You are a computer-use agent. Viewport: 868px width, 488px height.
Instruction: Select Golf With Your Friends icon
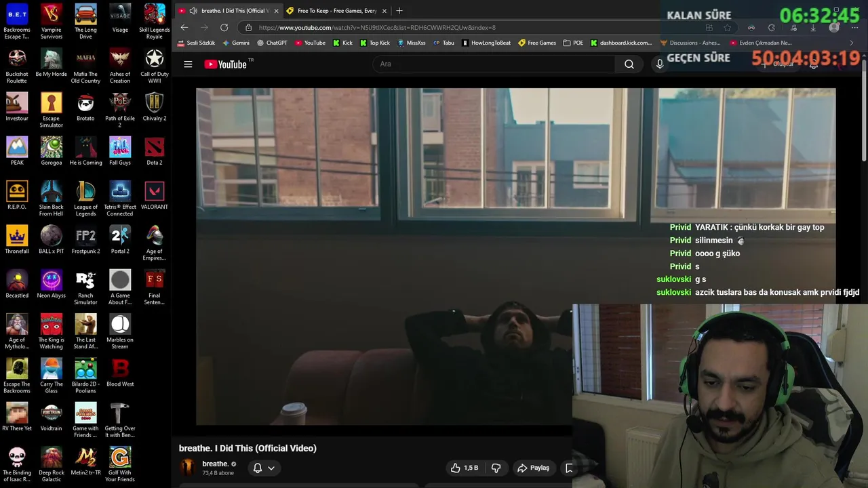click(120, 464)
